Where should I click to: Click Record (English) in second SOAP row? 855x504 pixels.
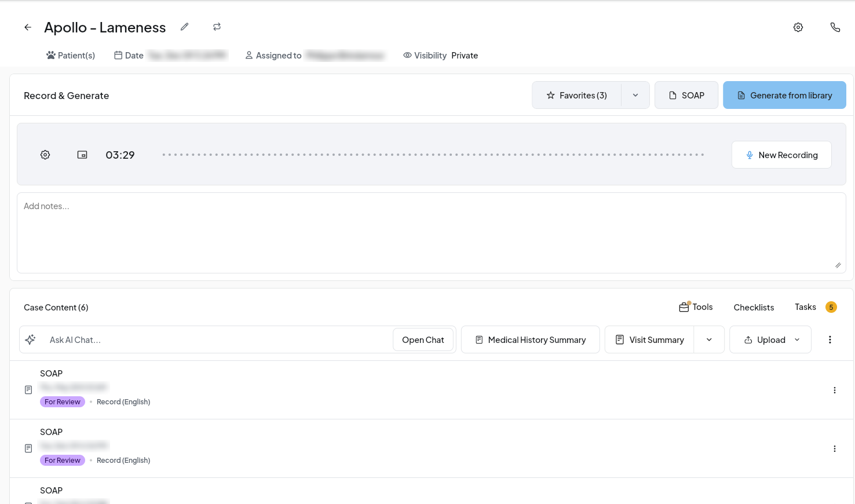123,461
